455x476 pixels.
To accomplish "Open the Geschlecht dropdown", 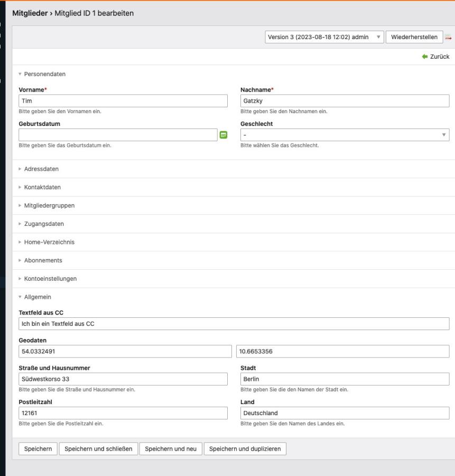I will click(x=345, y=135).
